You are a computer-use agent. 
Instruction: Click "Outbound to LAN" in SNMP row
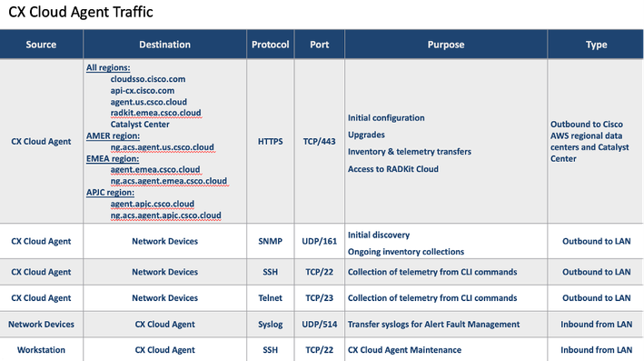(597, 241)
